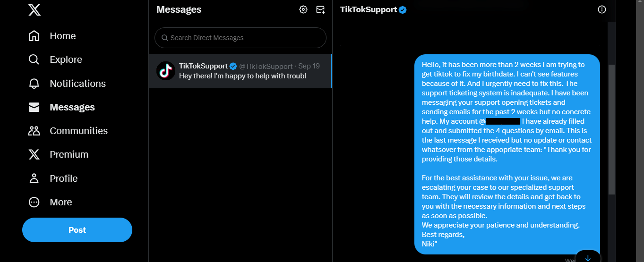
Task: Open the TikTokSupport conversation in list
Action: pos(249,71)
